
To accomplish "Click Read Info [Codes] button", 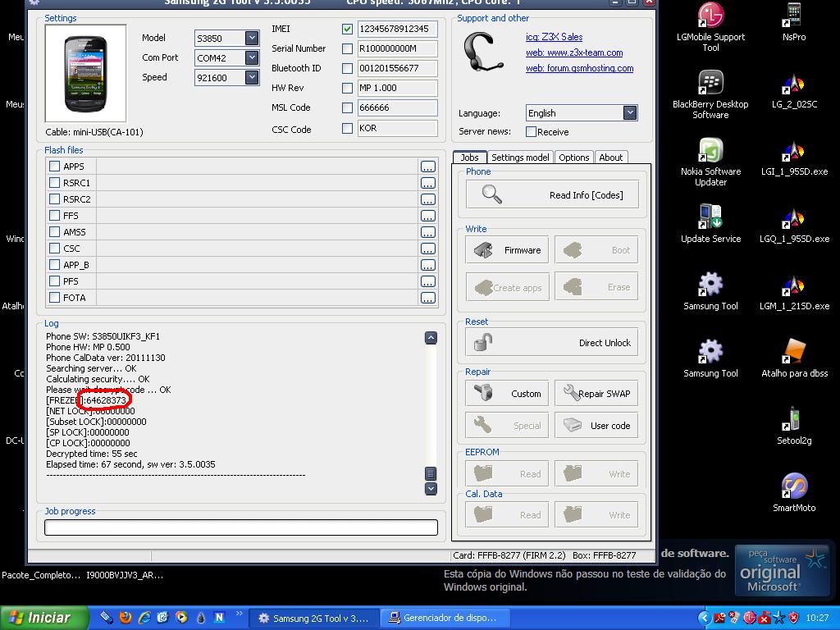I will (x=552, y=195).
